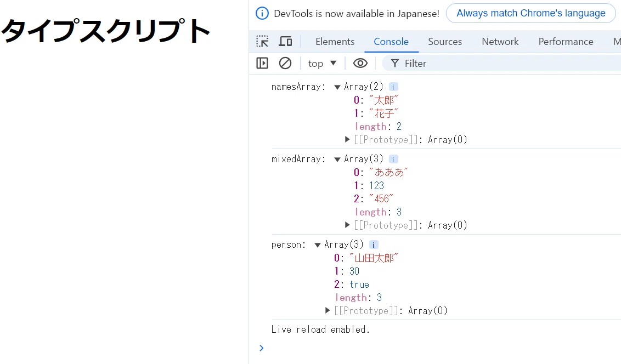This screenshot has width=621, height=364.
Task: Clear the console with the ban icon
Action: tap(285, 63)
